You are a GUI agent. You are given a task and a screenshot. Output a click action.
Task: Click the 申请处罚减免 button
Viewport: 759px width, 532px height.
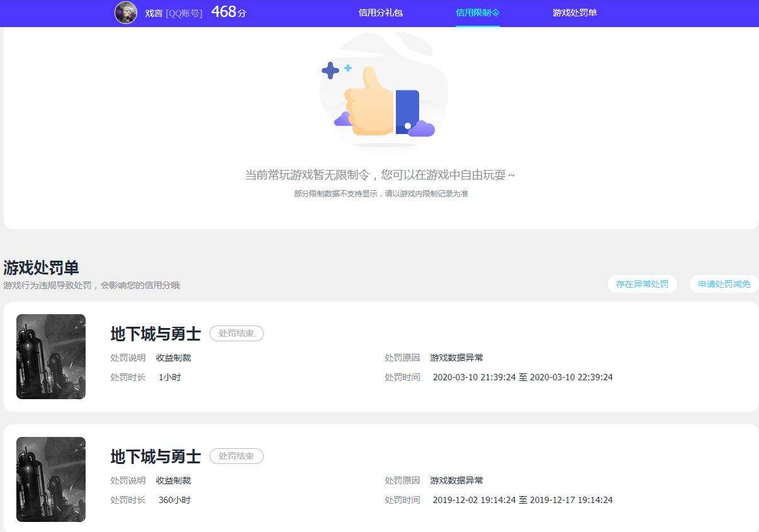click(x=724, y=284)
